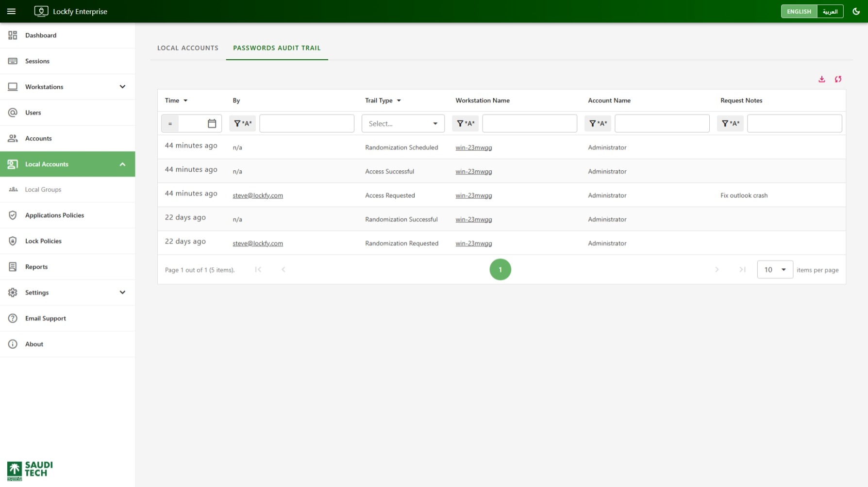The image size is (868, 487).
Task: Focus the Account Name filter field
Action: (x=662, y=124)
